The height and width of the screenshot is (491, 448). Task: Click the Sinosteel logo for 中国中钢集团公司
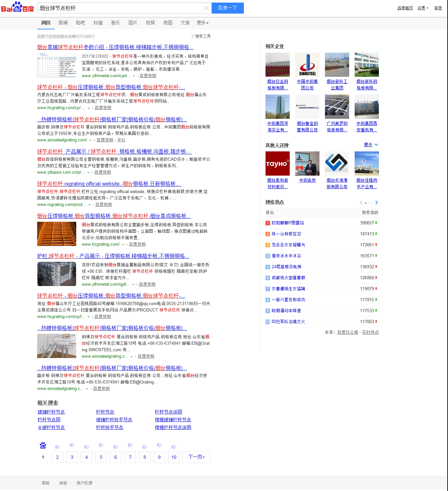tap(307, 65)
